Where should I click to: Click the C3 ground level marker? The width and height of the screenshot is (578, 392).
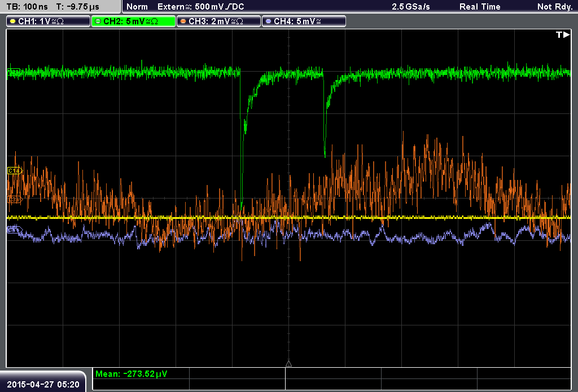[x=15, y=200]
